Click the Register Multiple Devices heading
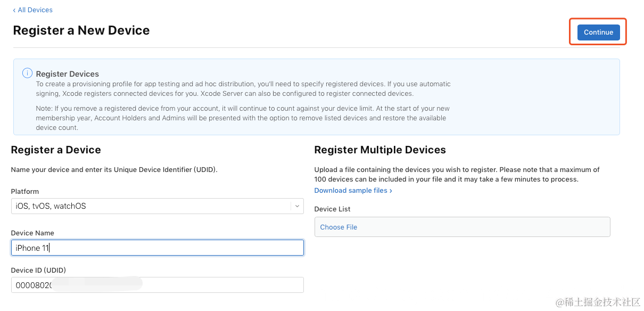The height and width of the screenshot is (311, 644). click(x=380, y=150)
